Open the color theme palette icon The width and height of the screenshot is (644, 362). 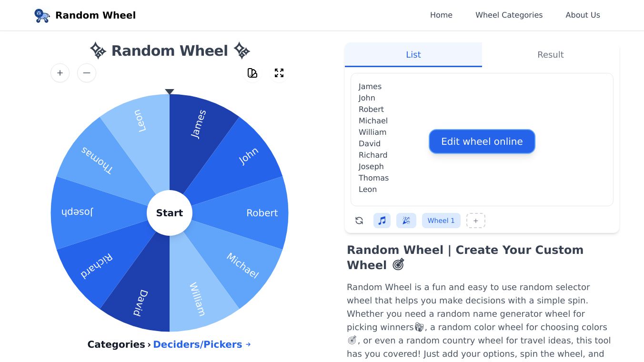(x=252, y=73)
